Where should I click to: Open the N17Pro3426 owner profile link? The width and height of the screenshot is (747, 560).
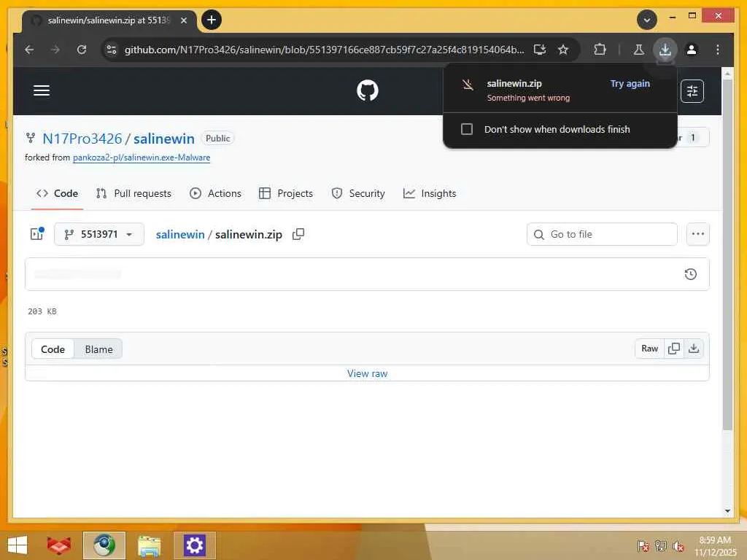[82, 139]
